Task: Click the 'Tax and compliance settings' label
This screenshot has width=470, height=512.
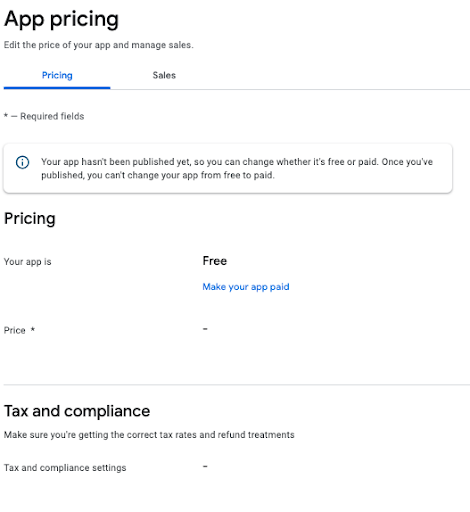Action: pos(65,468)
